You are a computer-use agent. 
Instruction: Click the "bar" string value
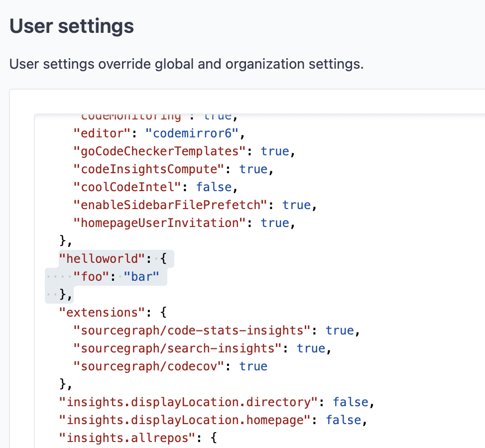click(141, 277)
